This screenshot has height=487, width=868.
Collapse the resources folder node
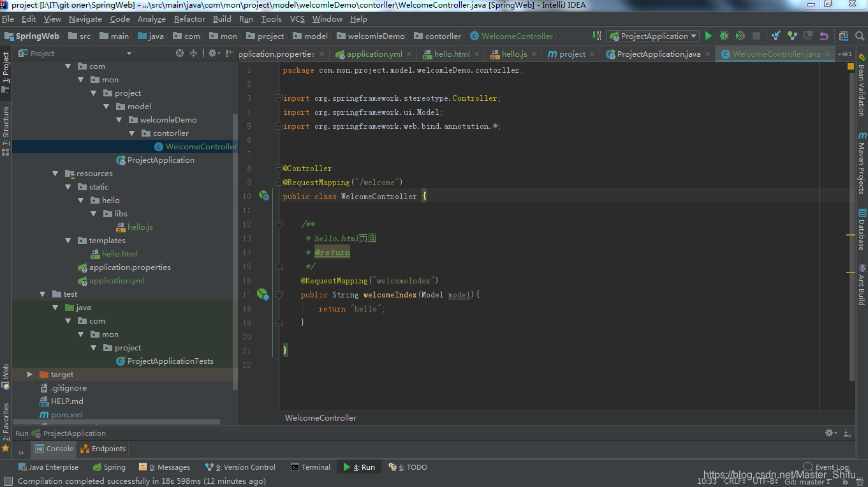(55, 174)
